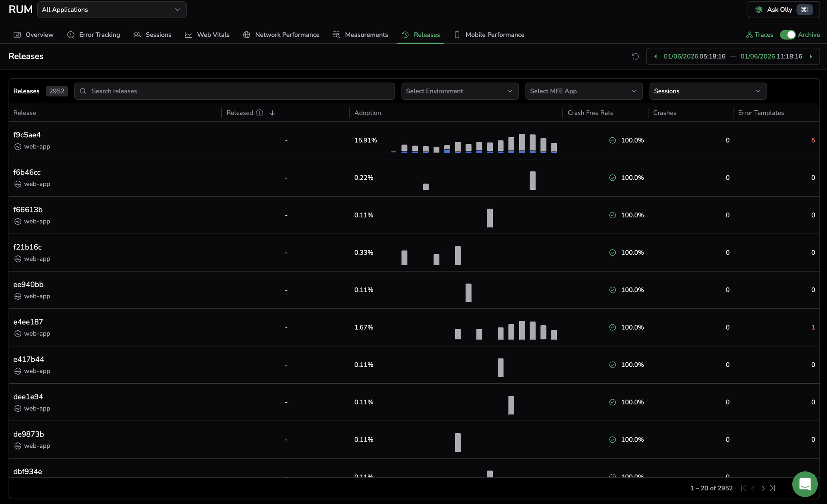Open release f66613b
This screenshot has height=504, width=827.
(x=28, y=210)
